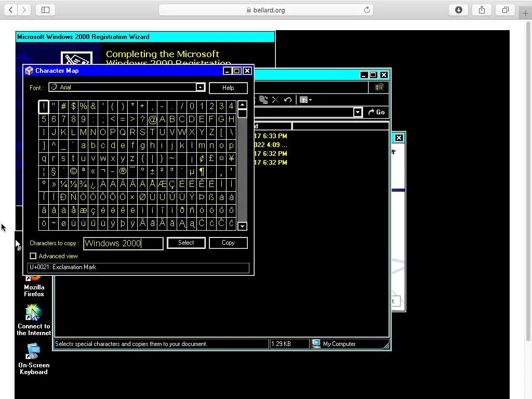532x399 pixels.
Task: Select the section sign § character
Action: tap(54, 171)
